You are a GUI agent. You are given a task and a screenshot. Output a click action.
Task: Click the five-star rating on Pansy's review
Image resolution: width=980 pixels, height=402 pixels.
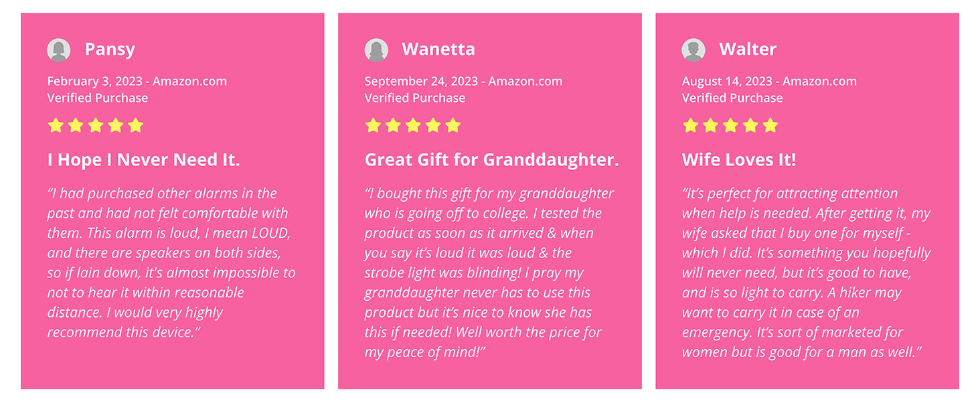[96, 125]
